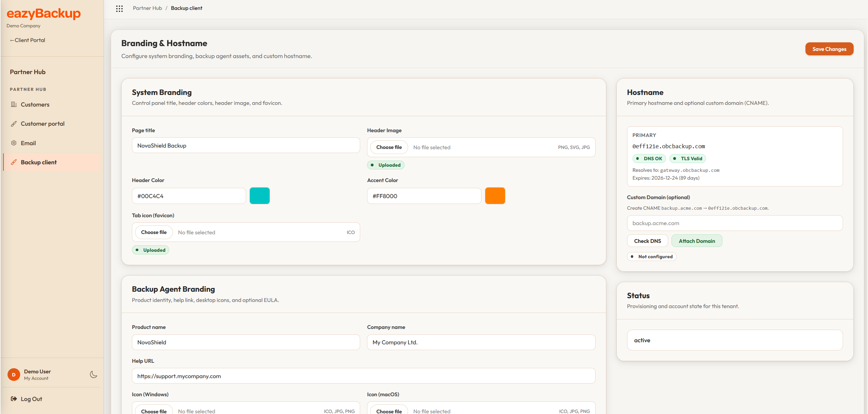Viewport: 868px width, 414px height.
Task: Click the Customers building icon
Action: point(14,105)
